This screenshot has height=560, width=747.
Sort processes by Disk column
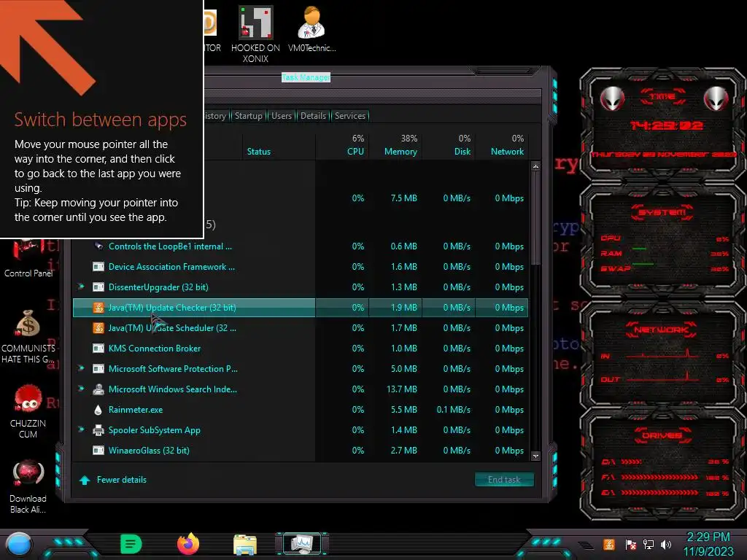tap(449, 145)
